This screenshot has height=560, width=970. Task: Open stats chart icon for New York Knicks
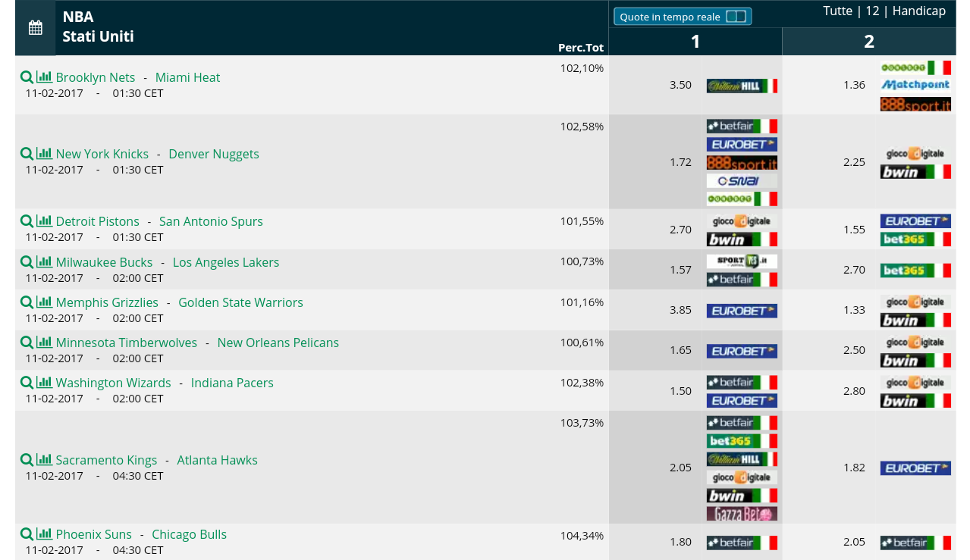44,153
